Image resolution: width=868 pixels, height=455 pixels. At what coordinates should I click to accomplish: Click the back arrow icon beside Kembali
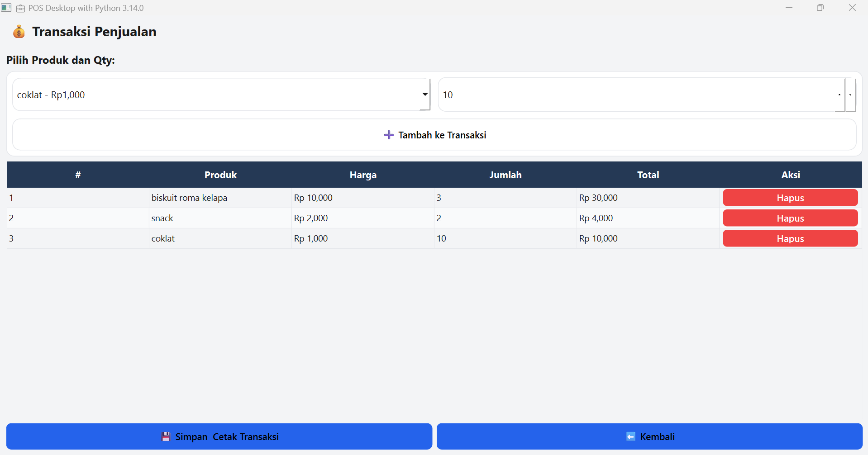630,436
